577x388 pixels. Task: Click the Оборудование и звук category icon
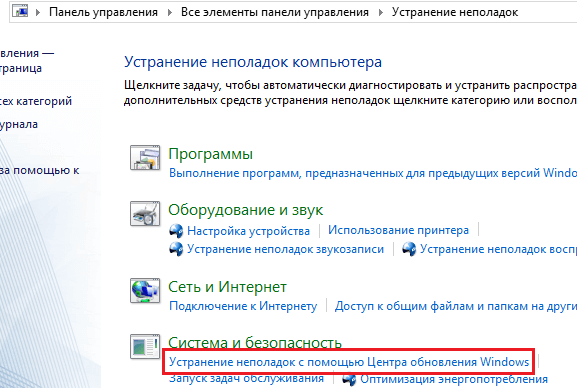[145, 214]
